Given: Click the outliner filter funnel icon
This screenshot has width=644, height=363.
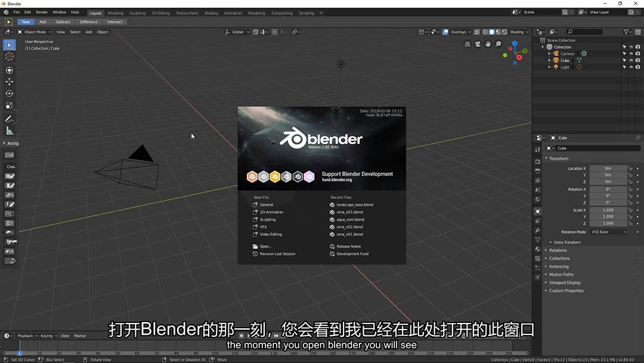Looking at the screenshot, I should click(x=626, y=32).
